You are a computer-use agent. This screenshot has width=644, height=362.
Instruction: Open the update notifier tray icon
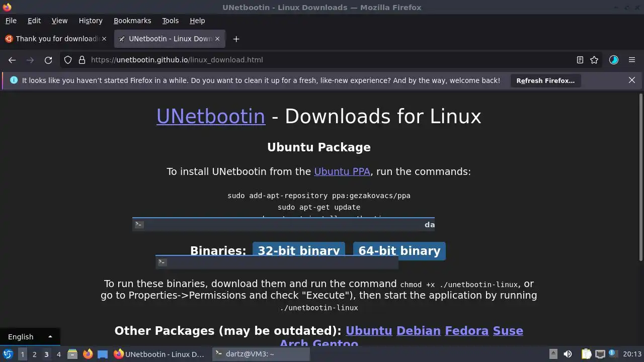pos(612,354)
